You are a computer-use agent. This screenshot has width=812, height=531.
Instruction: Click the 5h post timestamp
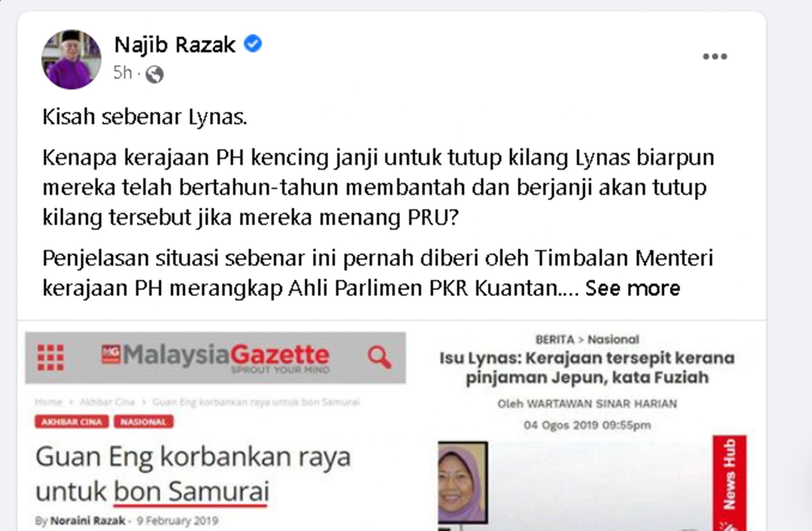pyautogui.click(x=122, y=72)
